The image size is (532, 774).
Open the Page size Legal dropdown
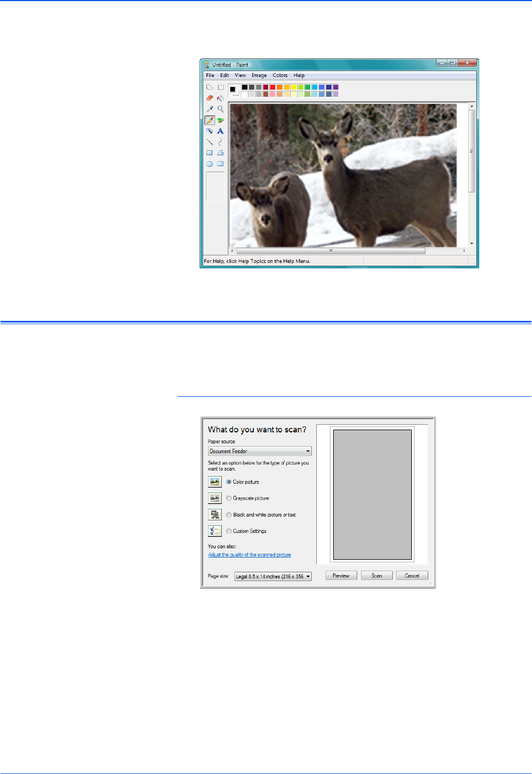273,576
